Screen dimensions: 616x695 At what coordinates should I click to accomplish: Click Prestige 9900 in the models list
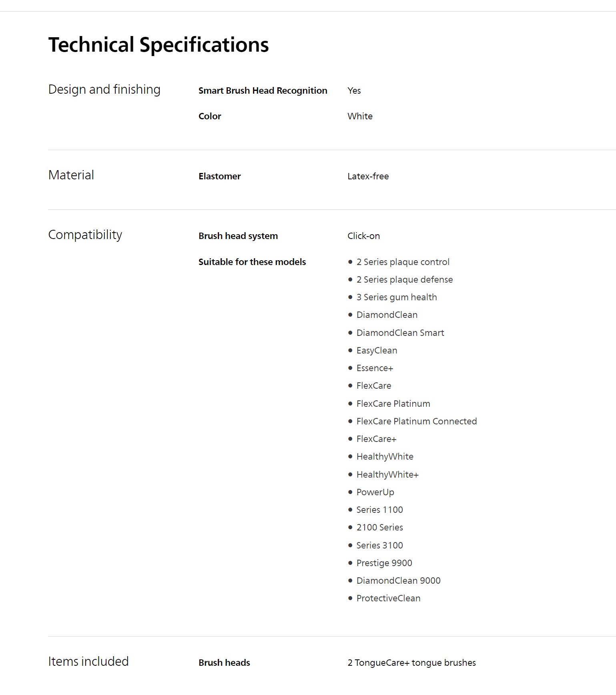[x=384, y=563]
